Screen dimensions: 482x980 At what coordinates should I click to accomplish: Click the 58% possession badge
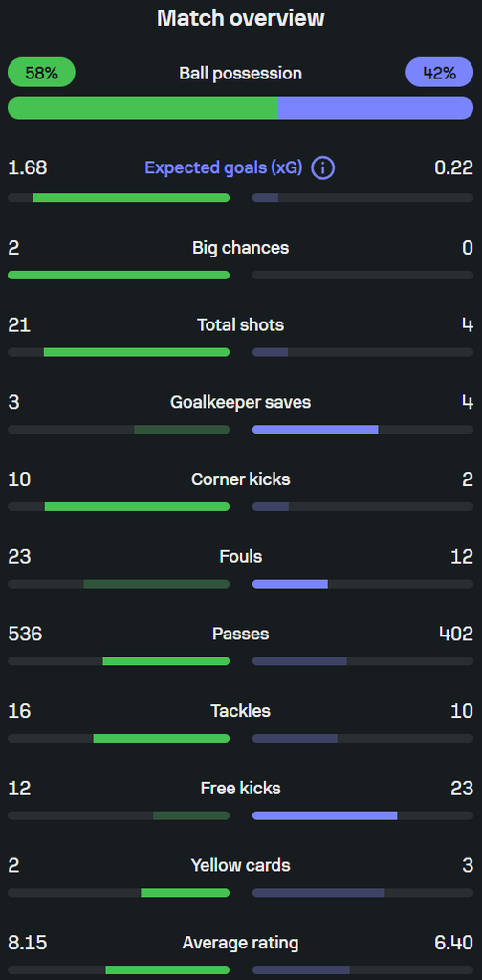(x=41, y=73)
